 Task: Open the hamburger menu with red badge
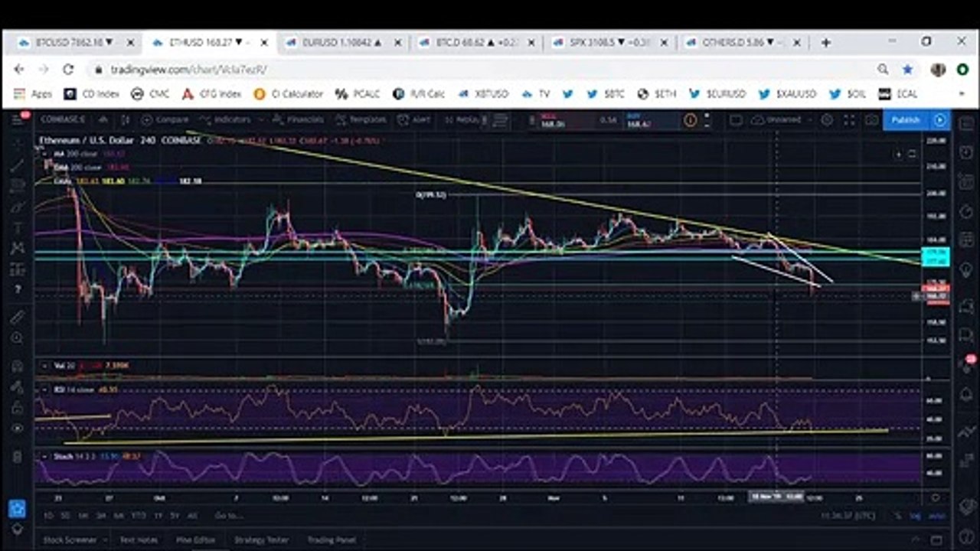click(18, 120)
